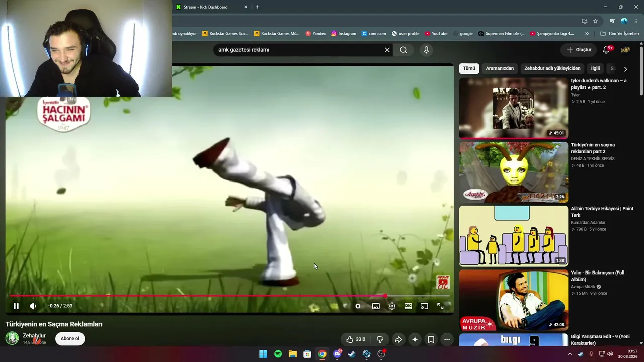Share the video using the arrow icon
644x362 pixels.
point(398,339)
